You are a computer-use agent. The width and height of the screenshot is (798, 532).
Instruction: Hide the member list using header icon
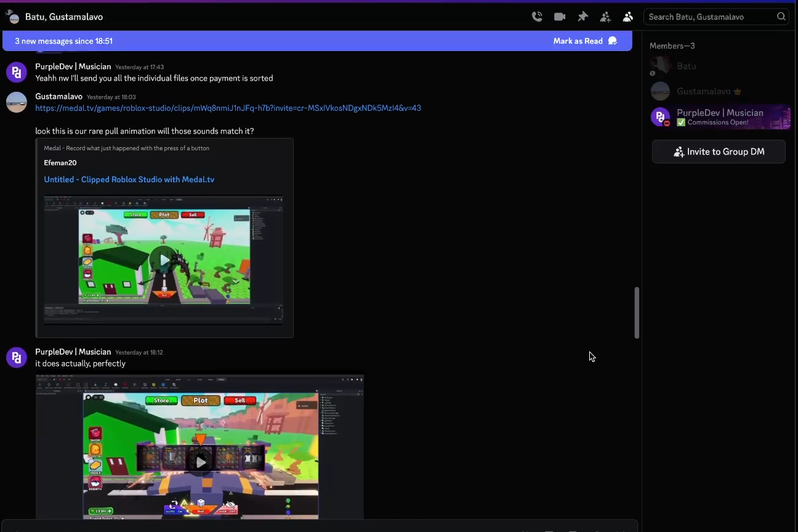pyautogui.click(x=628, y=17)
